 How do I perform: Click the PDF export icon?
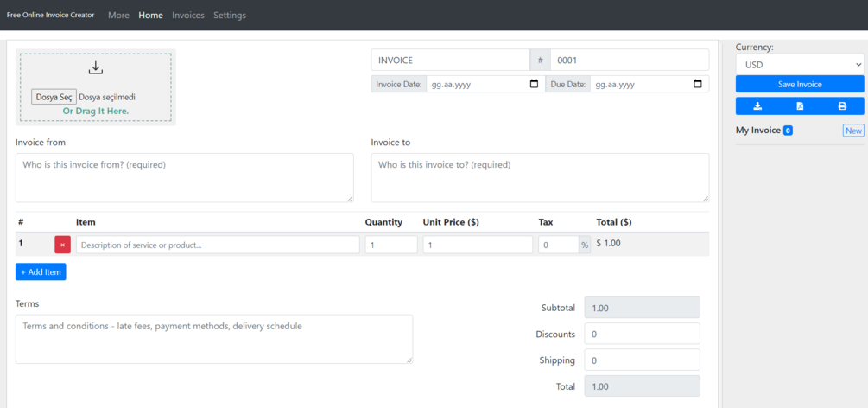coord(800,106)
